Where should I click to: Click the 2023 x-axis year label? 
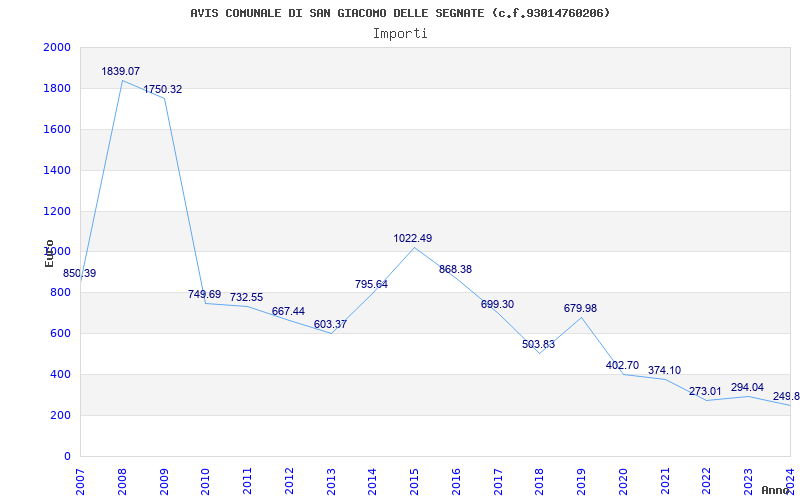tap(749, 481)
